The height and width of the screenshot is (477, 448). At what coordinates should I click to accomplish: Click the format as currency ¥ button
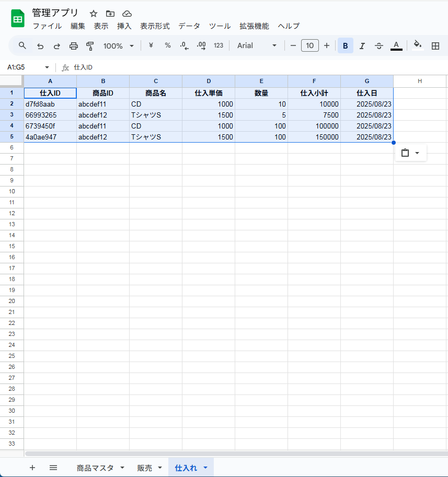[151, 46]
